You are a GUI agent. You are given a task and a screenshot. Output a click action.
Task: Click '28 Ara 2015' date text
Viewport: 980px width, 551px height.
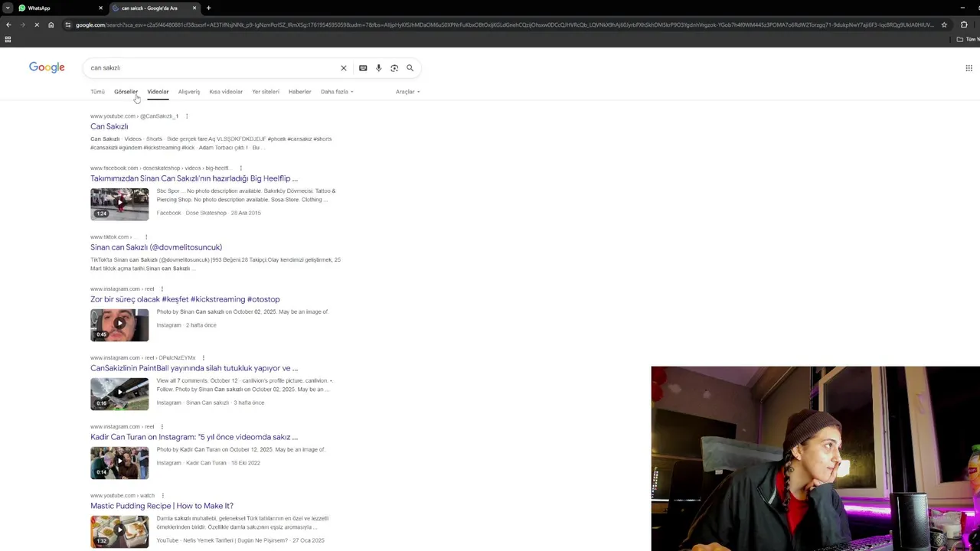tap(247, 213)
